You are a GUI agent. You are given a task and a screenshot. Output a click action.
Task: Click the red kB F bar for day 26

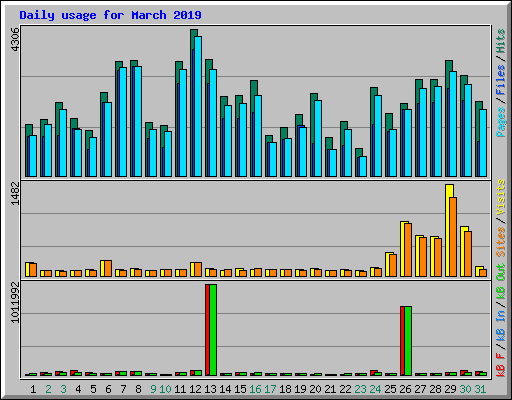(x=402, y=341)
